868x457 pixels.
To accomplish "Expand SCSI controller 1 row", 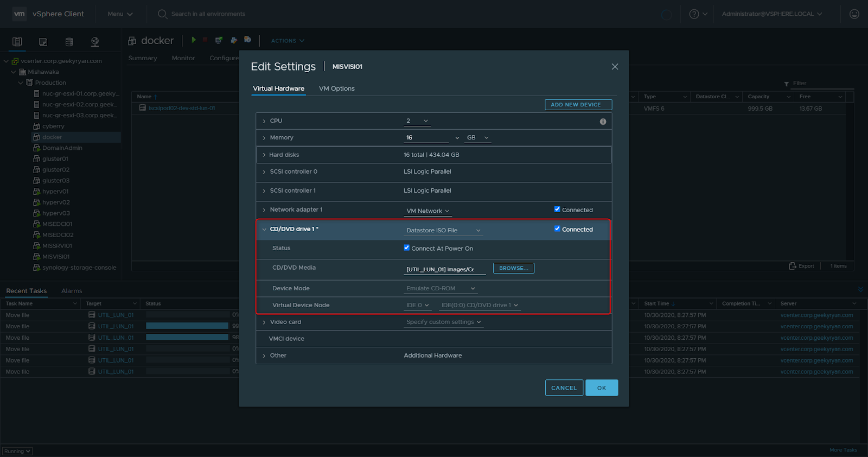I will (x=264, y=191).
